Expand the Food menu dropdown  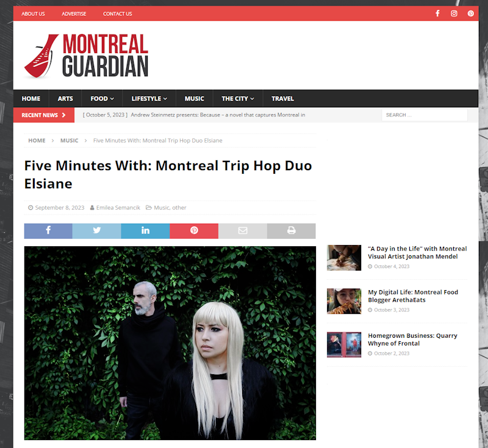(x=102, y=99)
